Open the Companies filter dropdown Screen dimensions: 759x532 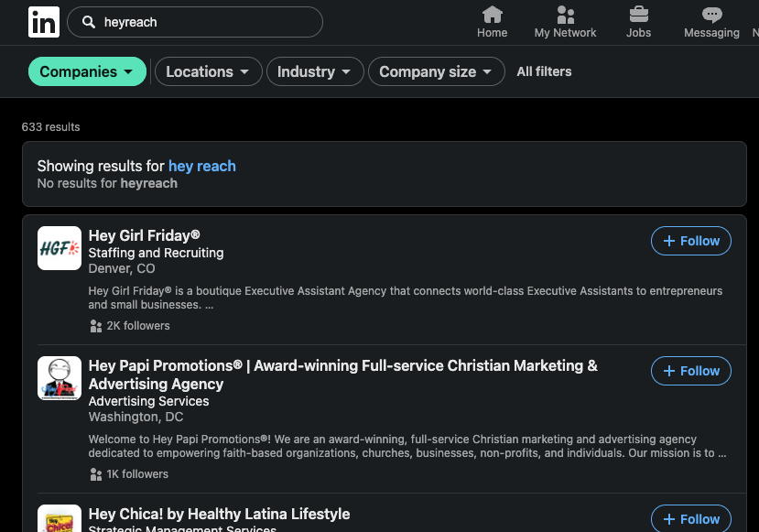tap(87, 71)
